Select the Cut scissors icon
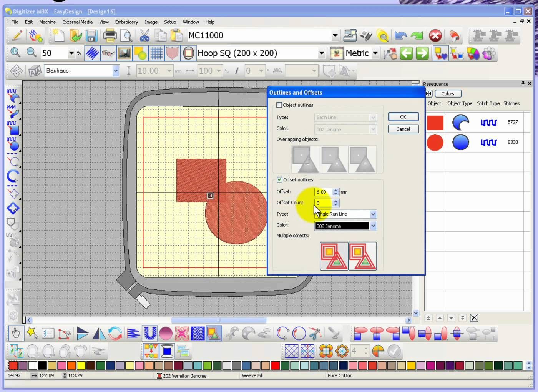 pos(144,35)
